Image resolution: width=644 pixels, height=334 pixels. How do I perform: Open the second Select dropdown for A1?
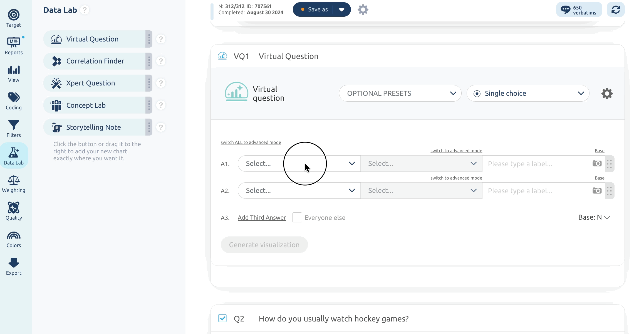click(421, 163)
